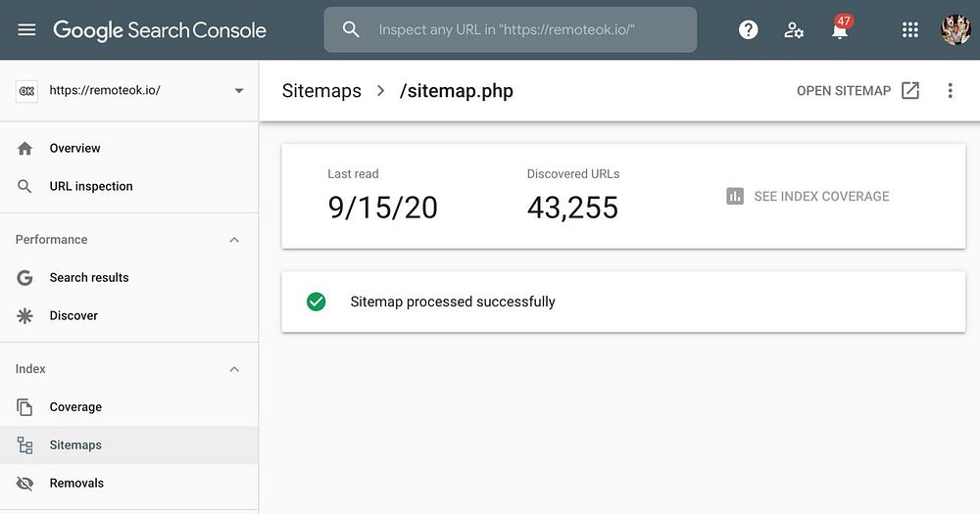Collapse the Performance section
Image resolution: width=980 pixels, height=514 pixels.
point(234,240)
